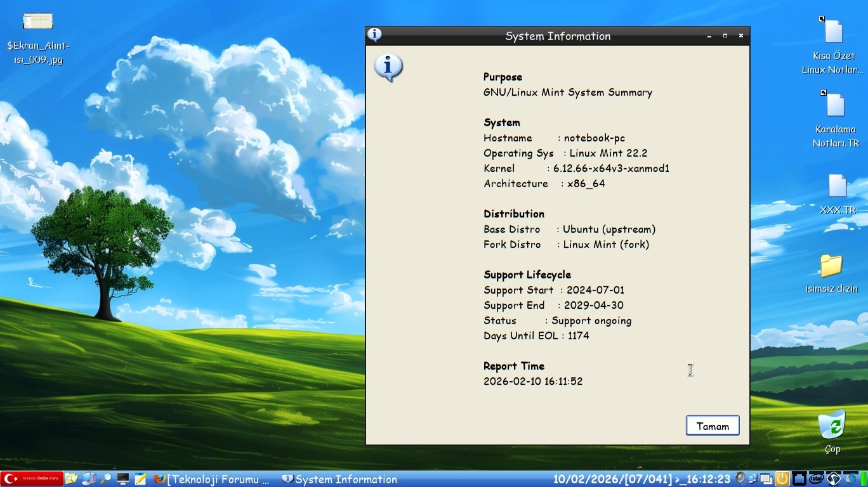Click the Support Start 2024-07-01 line
This screenshot has height=487, width=868.
pyautogui.click(x=554, y=290)
